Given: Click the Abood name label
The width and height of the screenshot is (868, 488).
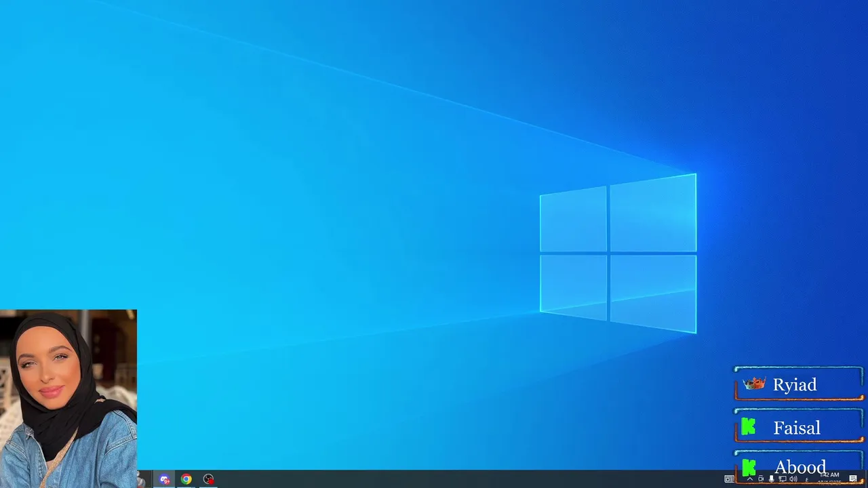Looking at the screenshot, I should pyautogui.click(x=800, y=467).
